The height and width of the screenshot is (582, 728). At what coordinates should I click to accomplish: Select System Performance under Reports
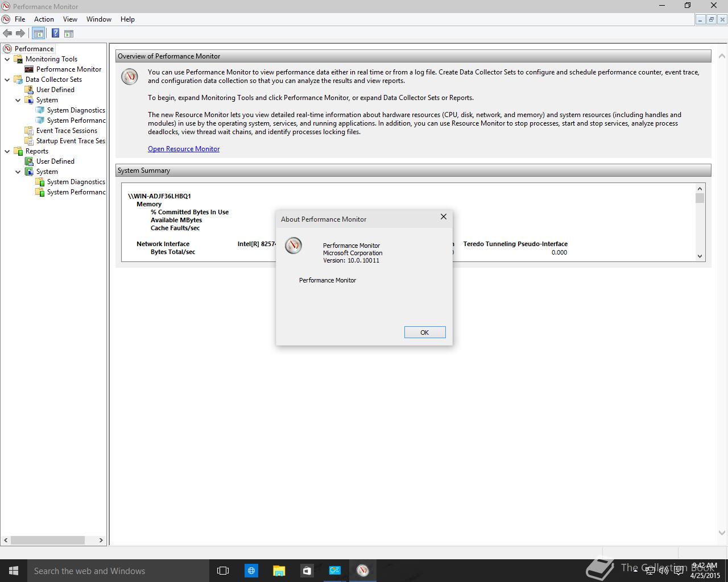(76, 192)
